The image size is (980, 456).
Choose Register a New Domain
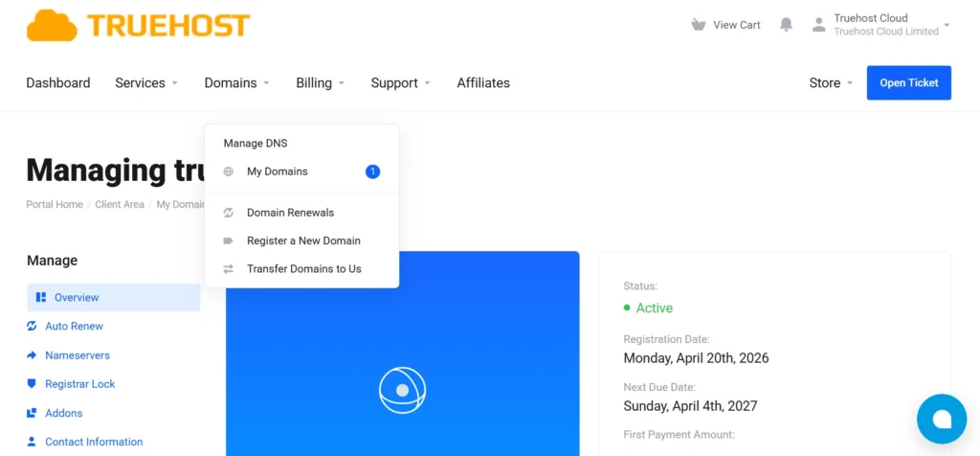pyautogui.click(x=301, y=240)
